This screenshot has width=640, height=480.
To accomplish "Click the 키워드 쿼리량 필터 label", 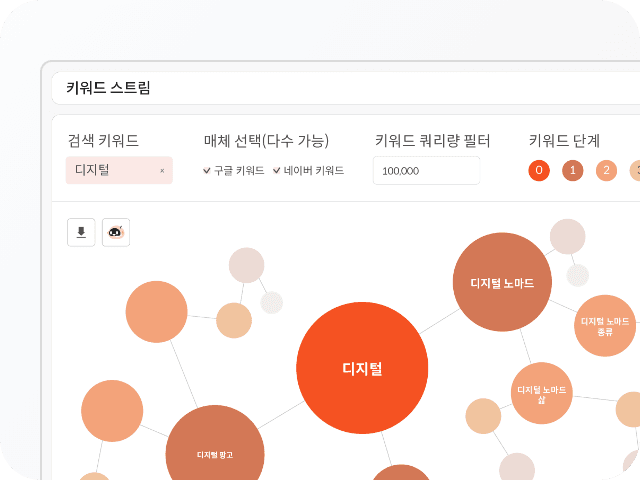I will [433, 140].
